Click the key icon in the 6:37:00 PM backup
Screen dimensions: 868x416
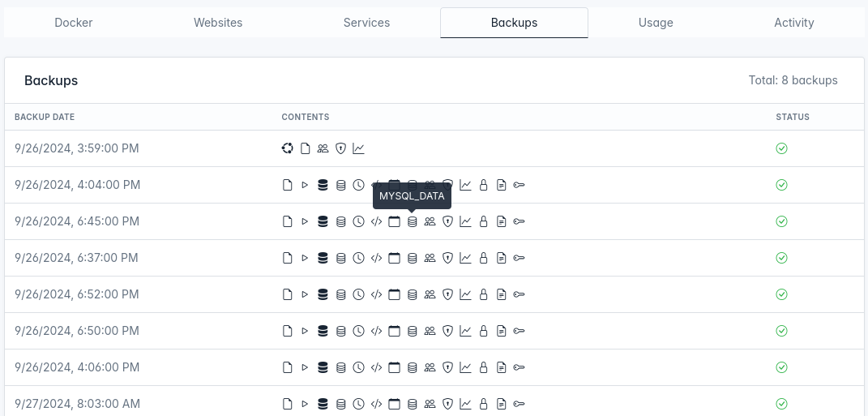click(519, 258)
